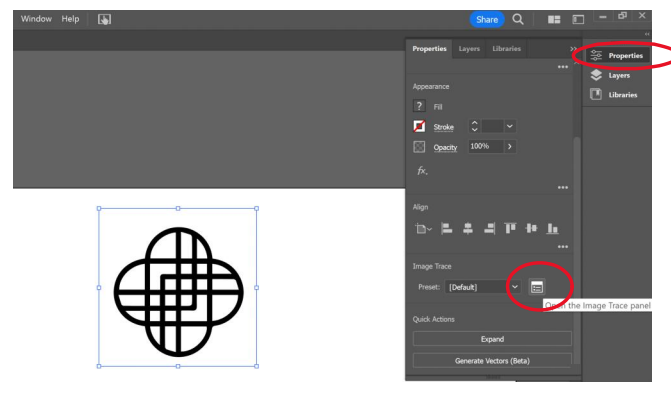Open the Image Trace Preset dropdown
The height and width of the screenshot is (400, 671).
[515, 287]
